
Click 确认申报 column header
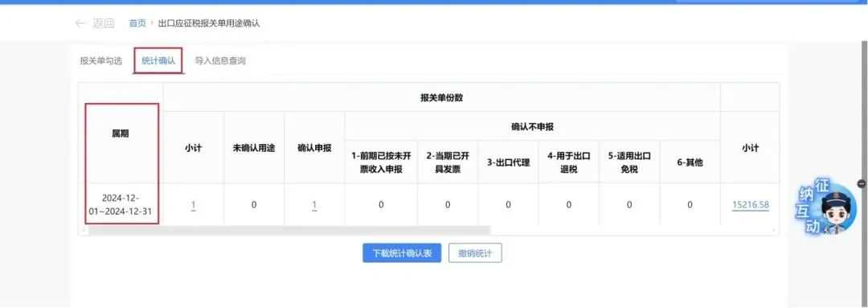point(314,149)
